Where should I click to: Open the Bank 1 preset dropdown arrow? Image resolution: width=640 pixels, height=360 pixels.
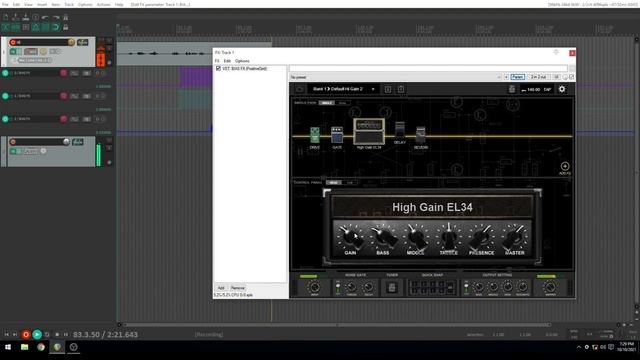[373, 89]
